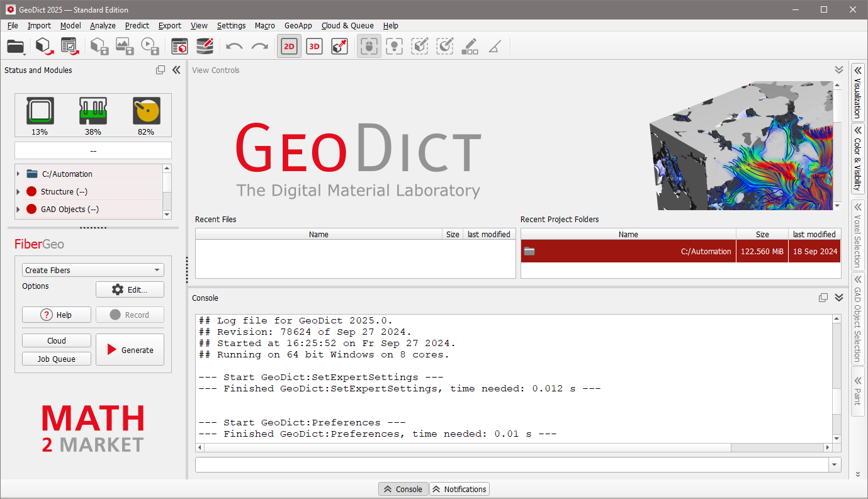Click the save image icon in toolbar
This screenshot has height=499, width=868.
coord(125,46)
